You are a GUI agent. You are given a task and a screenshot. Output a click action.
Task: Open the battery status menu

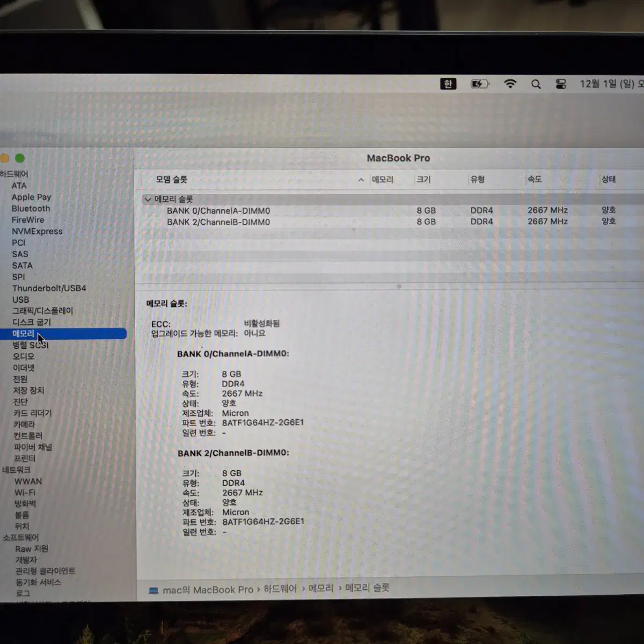[479, 84]
